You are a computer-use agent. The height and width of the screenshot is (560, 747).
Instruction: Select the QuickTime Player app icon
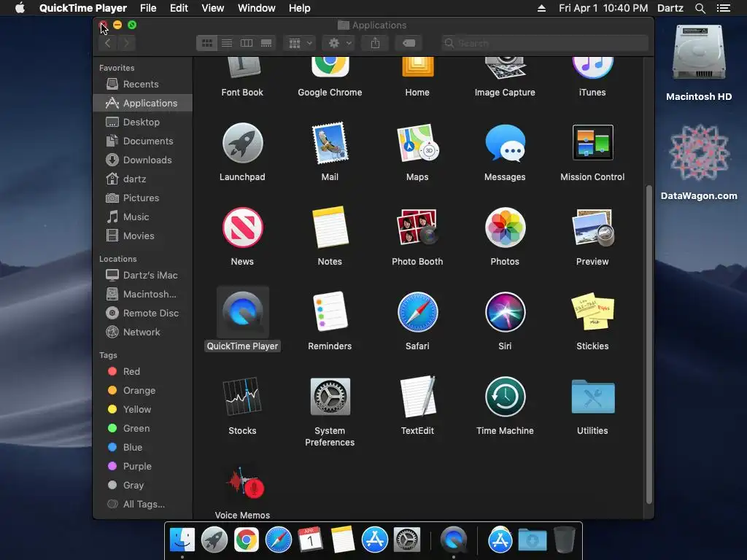242,312
